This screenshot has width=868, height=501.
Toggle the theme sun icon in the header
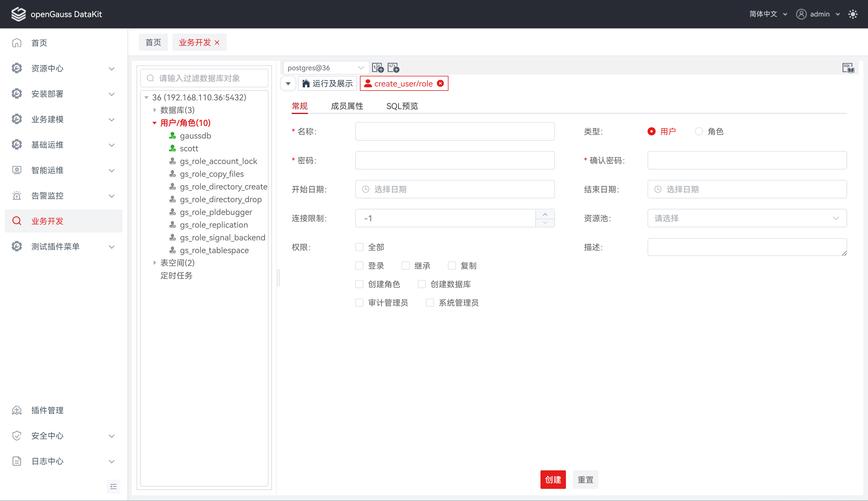click(853, 14)
